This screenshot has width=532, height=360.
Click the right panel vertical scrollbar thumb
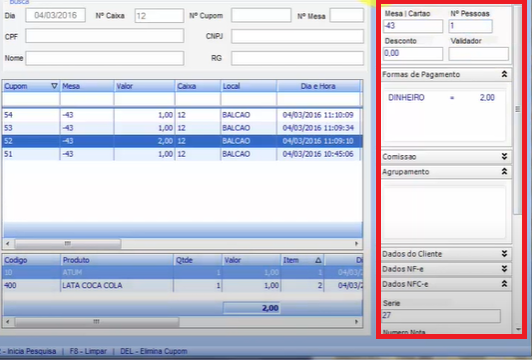click(517, 109)
